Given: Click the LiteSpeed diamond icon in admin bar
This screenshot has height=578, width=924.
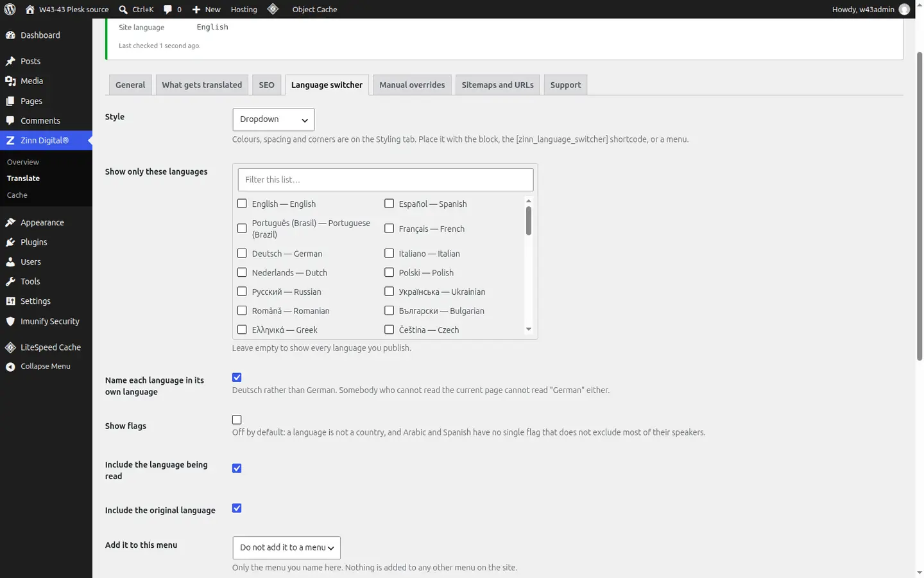Looking at the screenshot, I should pos(273,9).
